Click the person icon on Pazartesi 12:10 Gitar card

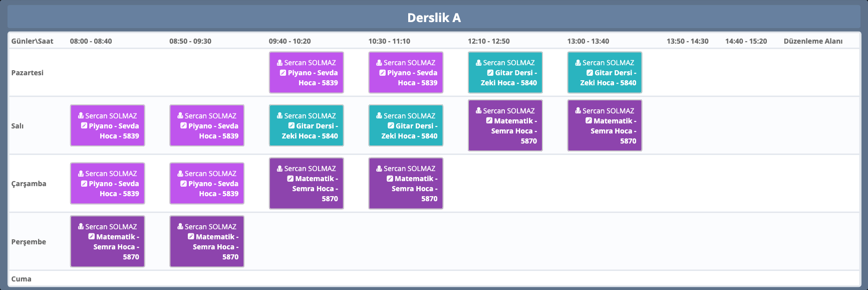(479, 63)
